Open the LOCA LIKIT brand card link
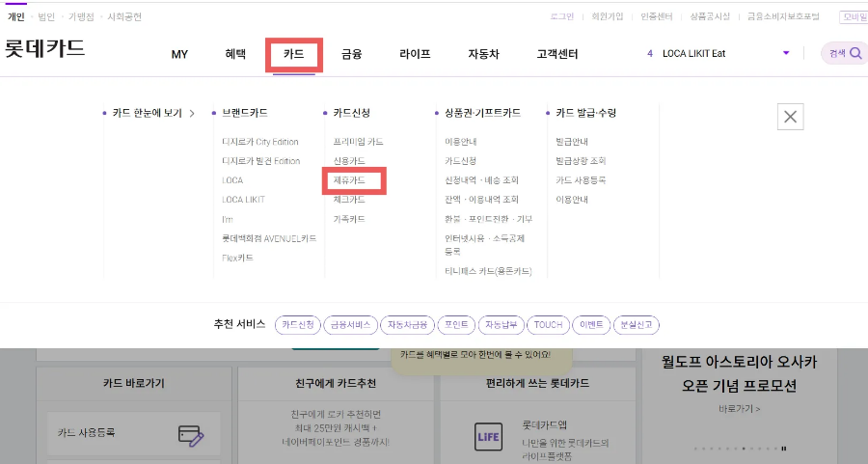 pyautogui.click(x=244, y=200)
